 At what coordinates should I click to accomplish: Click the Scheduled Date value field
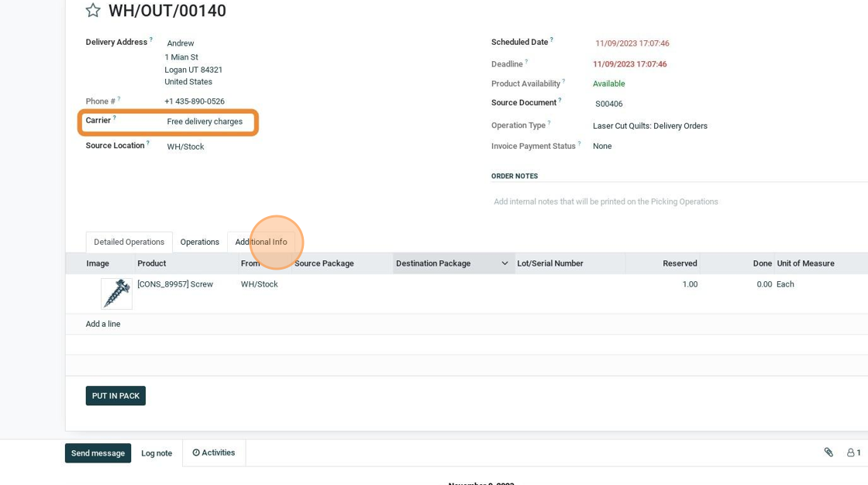(x=632, y=43)
